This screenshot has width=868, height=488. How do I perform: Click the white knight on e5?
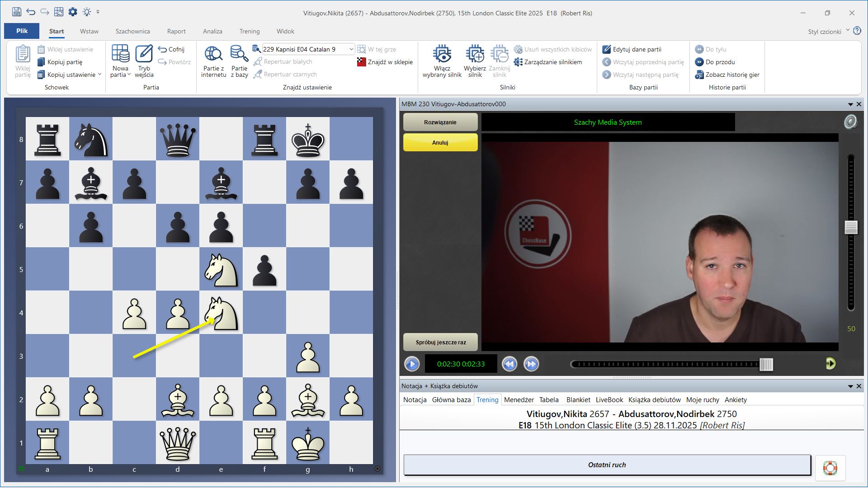click(221, 270)
